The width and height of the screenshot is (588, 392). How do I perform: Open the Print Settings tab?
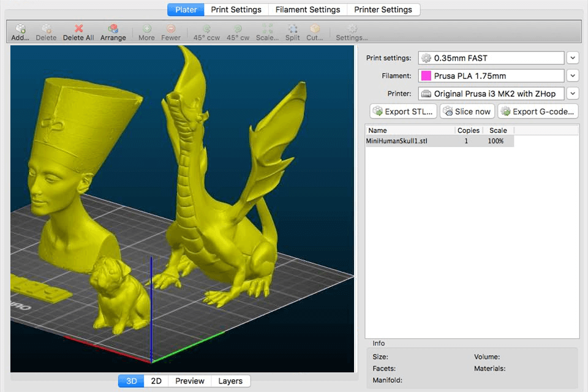point(236,10)
